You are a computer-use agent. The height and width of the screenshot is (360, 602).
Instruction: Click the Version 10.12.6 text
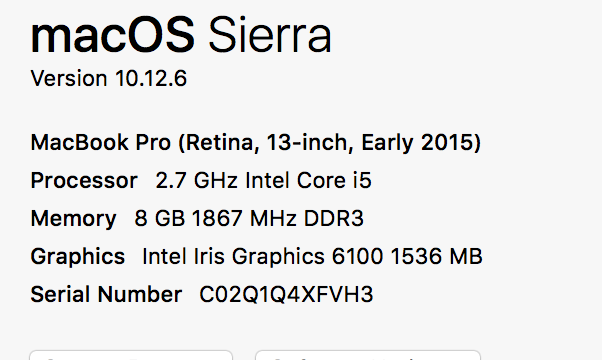click(x=109, y=79)
